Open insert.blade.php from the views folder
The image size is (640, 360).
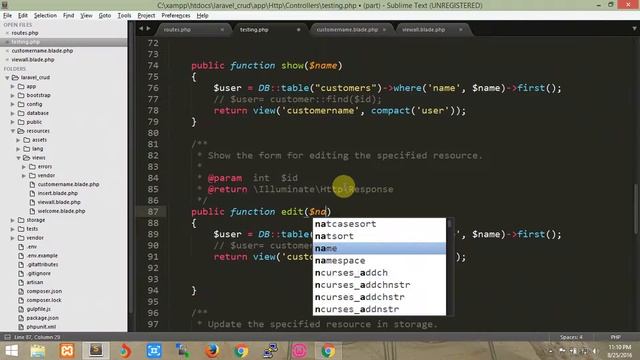58,193
